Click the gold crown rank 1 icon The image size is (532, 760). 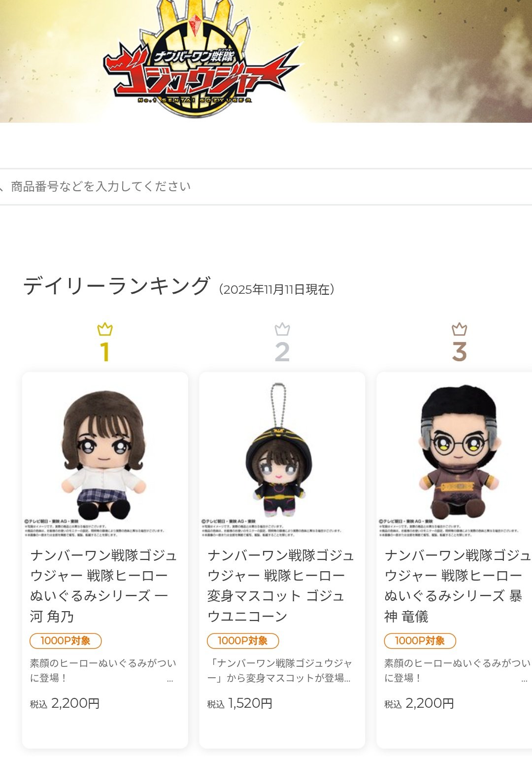click(105, 329)
